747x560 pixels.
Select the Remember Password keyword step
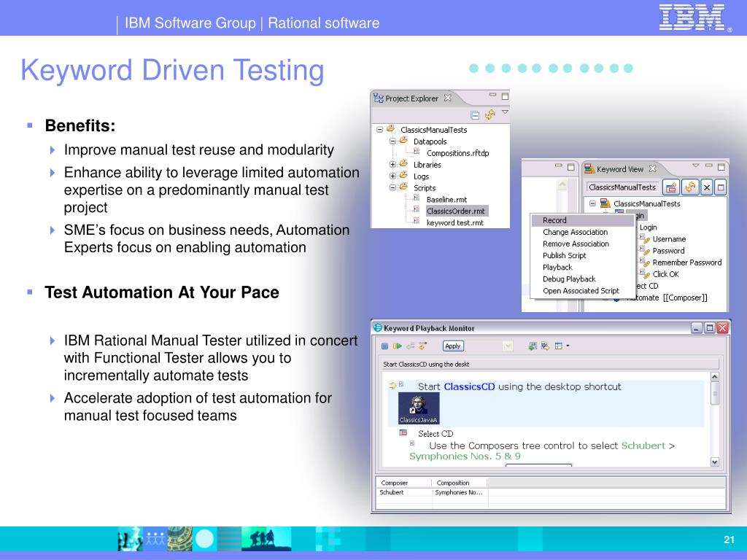click(687, 262)
